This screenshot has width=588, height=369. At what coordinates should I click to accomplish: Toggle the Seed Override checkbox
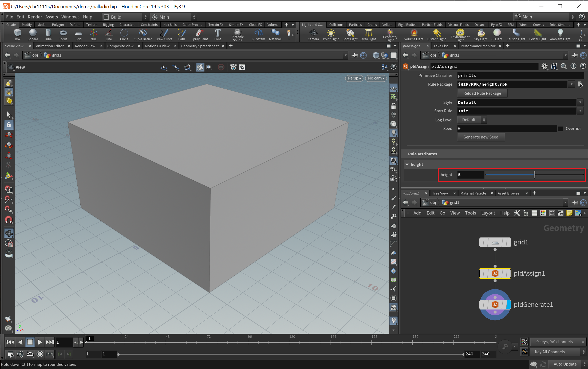(x=560, y=129)
